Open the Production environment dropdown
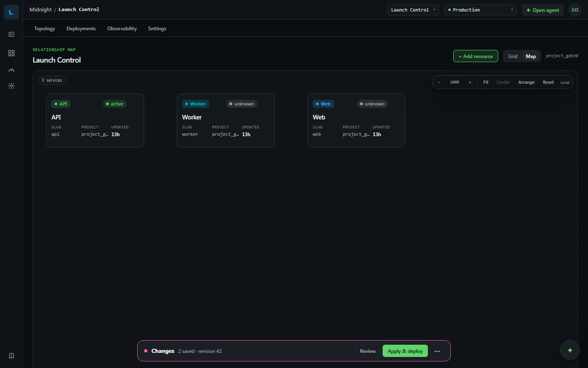The width and height of the screenshot is (588, 368). (481, 10)
